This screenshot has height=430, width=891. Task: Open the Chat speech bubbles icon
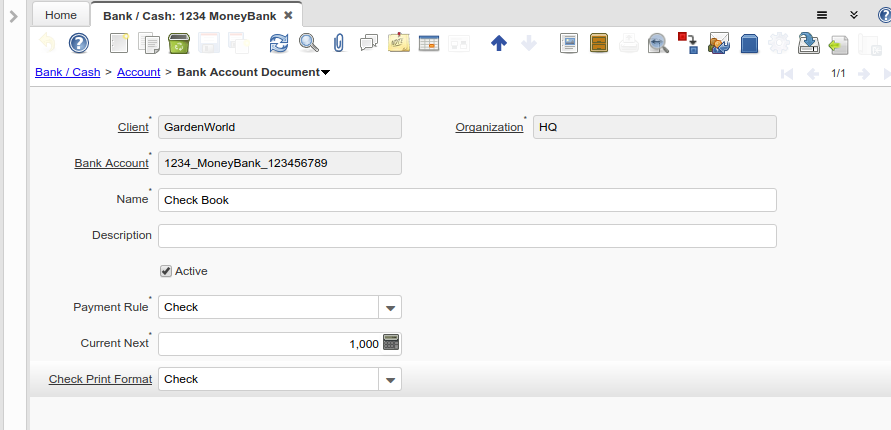(x=368, y=43)
